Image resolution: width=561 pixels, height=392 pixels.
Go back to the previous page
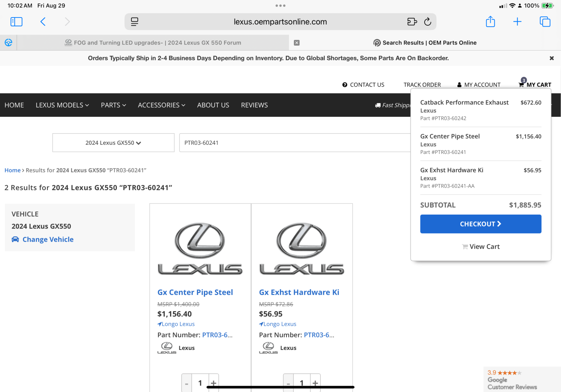pyautogui.click(x=43, y=22)
